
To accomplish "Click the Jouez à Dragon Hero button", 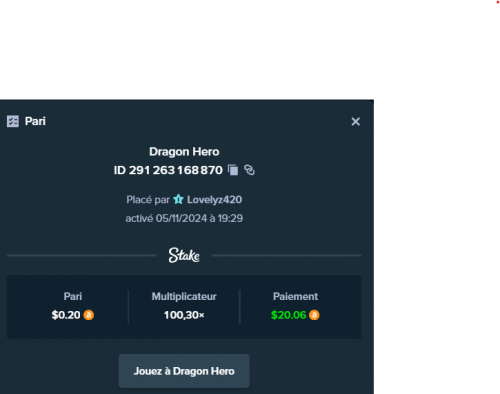I will 184,371.
